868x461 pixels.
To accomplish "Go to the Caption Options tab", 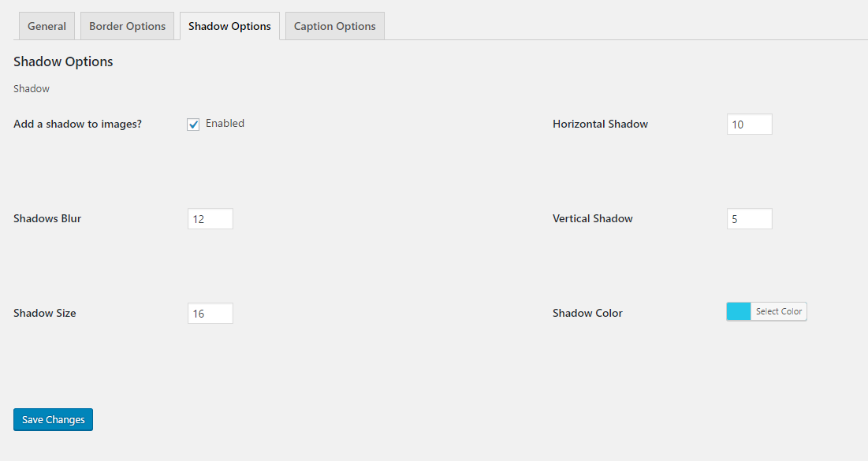I will click(334, 26).
